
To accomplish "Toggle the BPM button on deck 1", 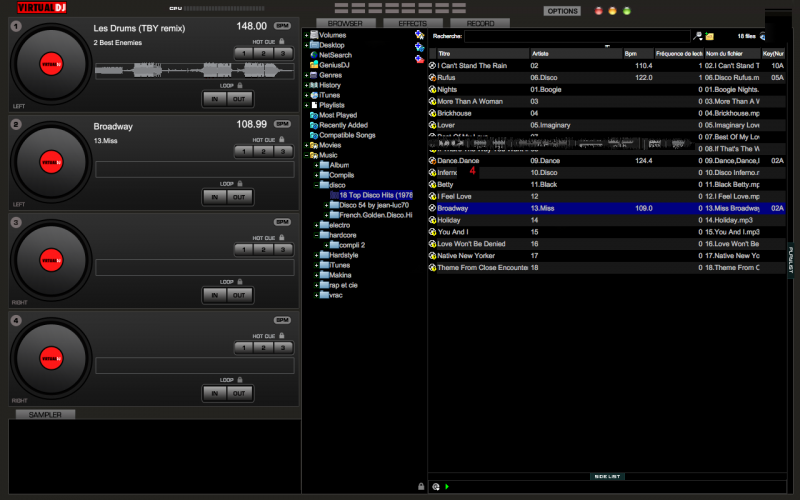I will tap(282, 25).
